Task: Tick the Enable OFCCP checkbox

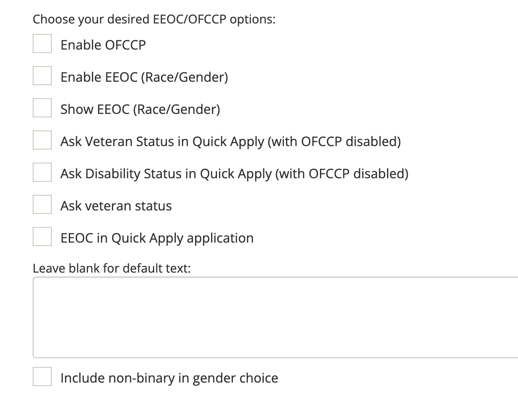Action: [x=42, y=44]
